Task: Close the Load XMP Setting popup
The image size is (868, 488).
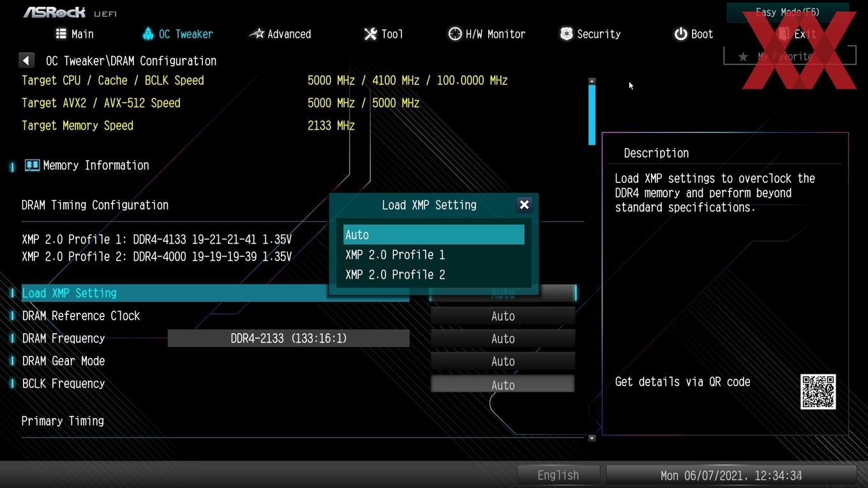Action: 524,205
